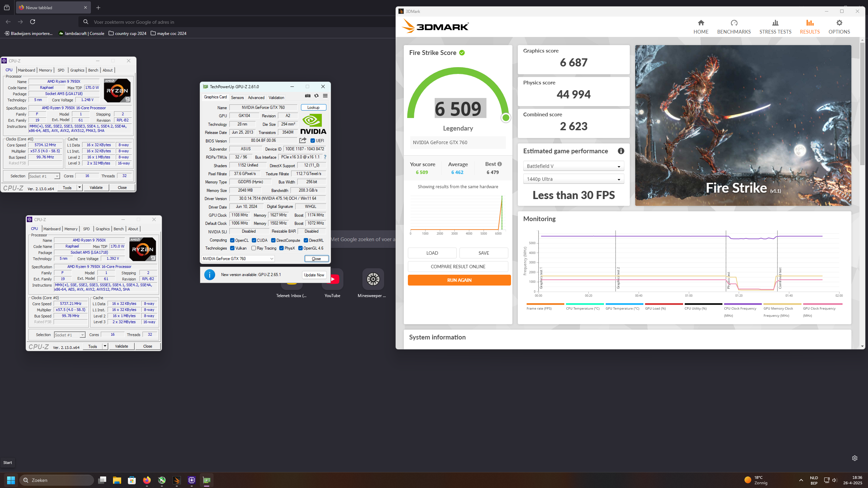
Task: Open GPU-Z hamburger menu
Action: (325, 96)
